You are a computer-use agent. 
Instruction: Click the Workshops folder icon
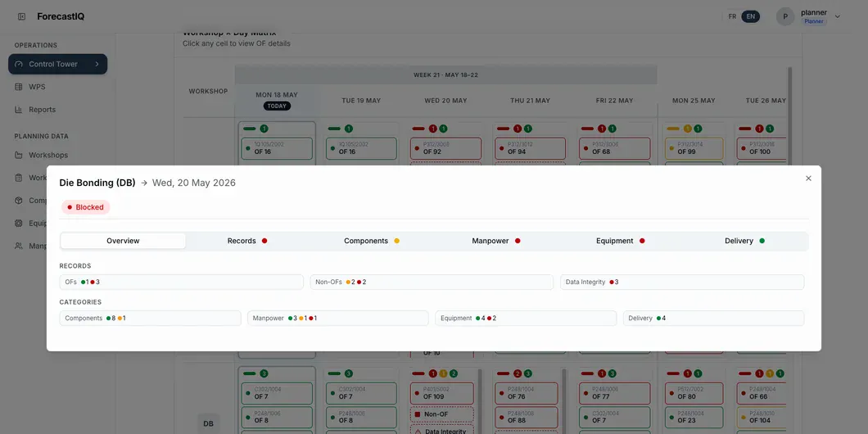(19, 155)
